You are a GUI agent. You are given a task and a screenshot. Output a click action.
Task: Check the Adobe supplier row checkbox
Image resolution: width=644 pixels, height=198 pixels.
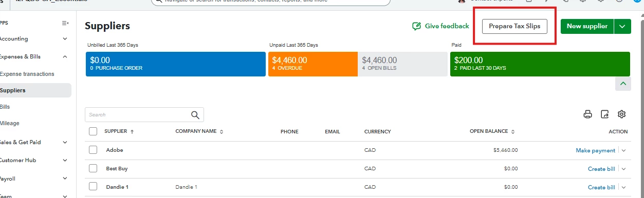[x=93, y=150]
